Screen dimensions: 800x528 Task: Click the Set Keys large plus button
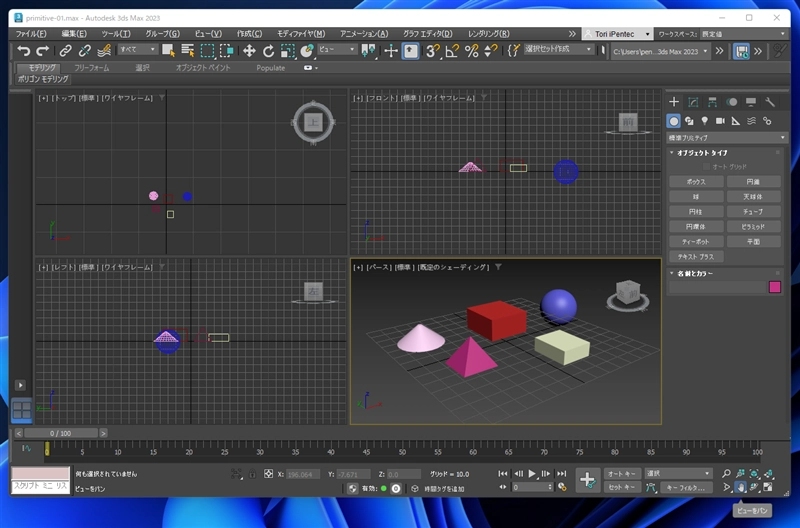tap(587, 480)
